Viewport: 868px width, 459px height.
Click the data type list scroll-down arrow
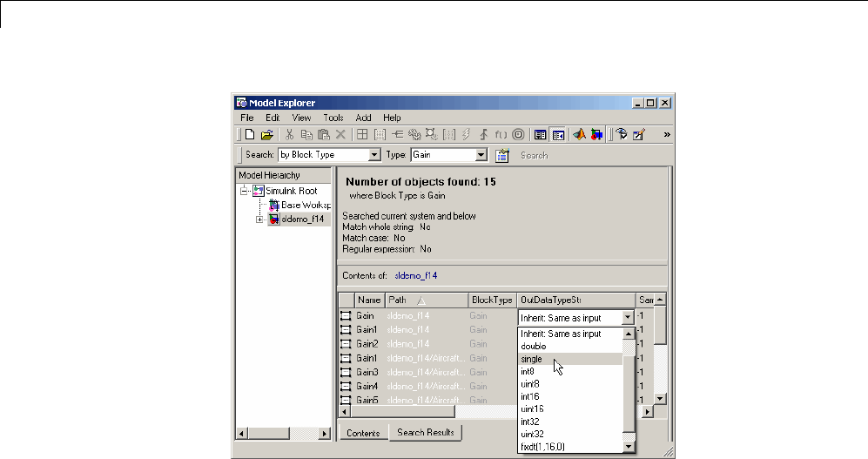[x=629, y=446]
